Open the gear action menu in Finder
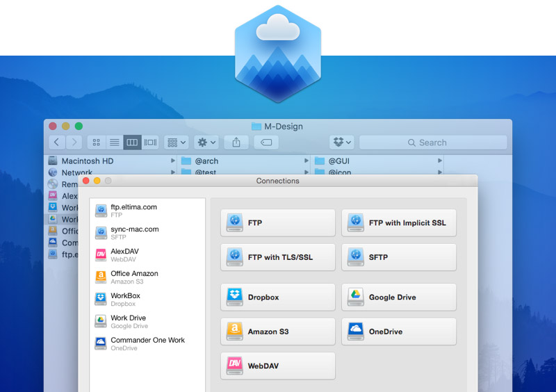The height and width of the screenshot is (392, 556). coord(206,142)
